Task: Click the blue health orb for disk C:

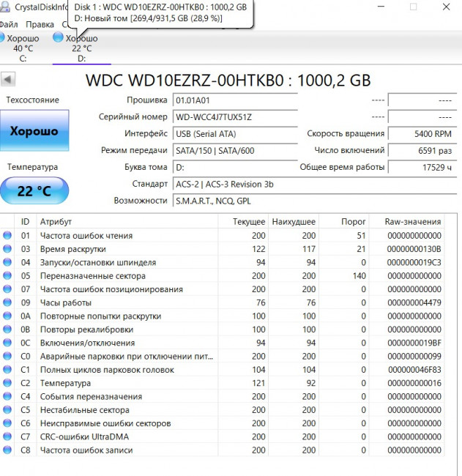Action: tap(1, 38)
